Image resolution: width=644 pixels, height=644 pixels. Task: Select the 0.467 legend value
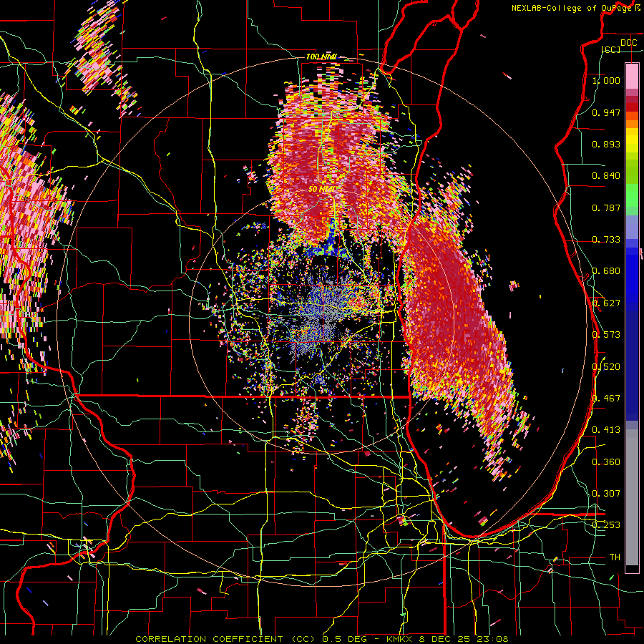[x=606, y=399]
